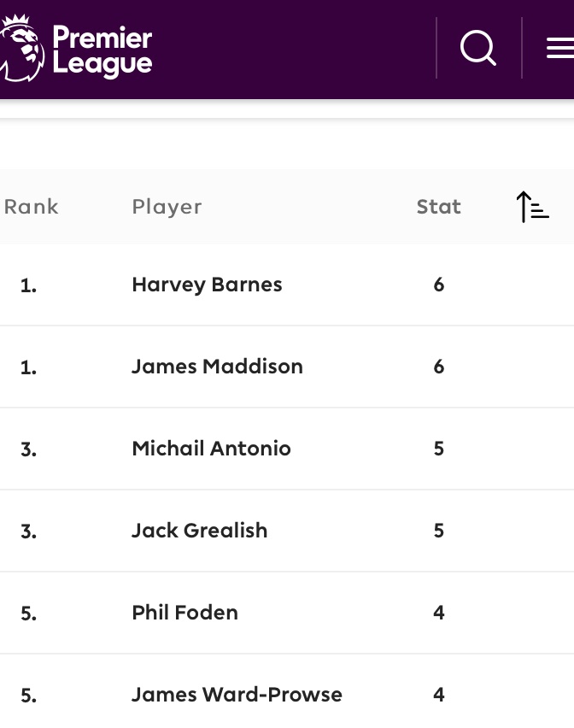This screenshot has width=574, height=728.
Task: Click Michail Antonio stat value 5
Action: [x=438, y=449]
